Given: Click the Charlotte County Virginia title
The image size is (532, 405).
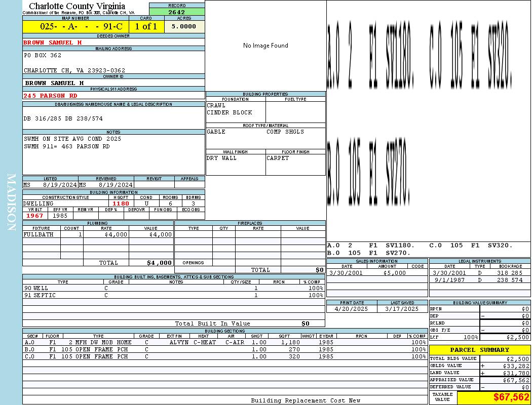Looking at the screenshot, I should click(77, 6).
